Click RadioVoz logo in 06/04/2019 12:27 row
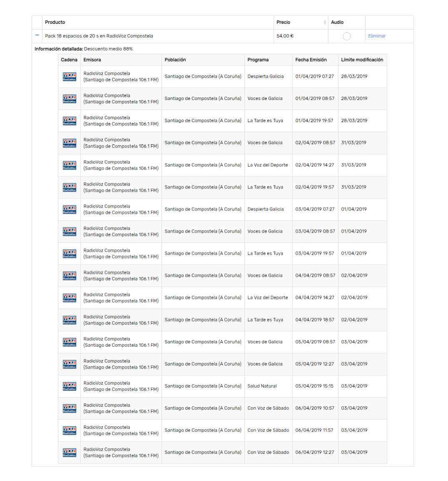This screenshot has width=448, height=481. point(69,453)
